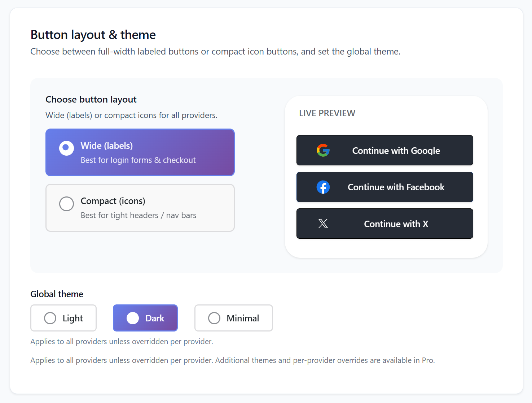532x403 pixels.
Task: Click the 'Global theme' section heading
Action: coord(57,294)
